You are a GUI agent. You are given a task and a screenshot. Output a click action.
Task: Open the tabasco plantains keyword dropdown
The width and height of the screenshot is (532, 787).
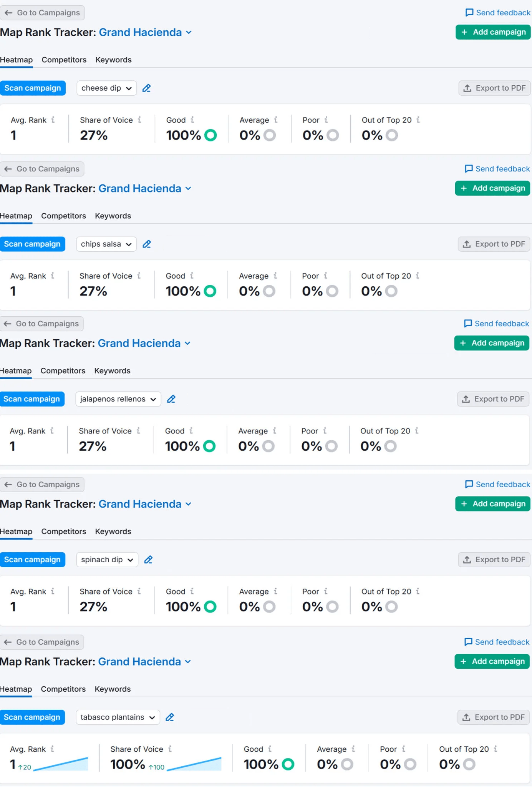click(x=118, y=717)
